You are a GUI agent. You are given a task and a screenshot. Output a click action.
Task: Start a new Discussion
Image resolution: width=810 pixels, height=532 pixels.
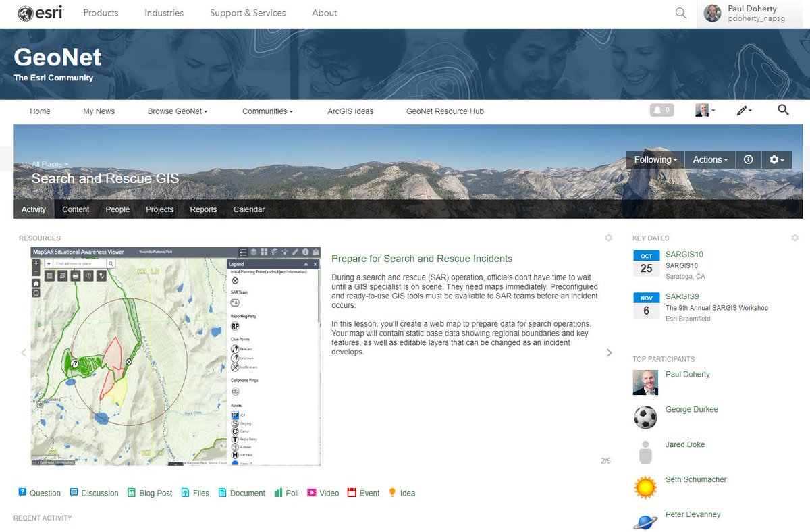pos(94,494)
